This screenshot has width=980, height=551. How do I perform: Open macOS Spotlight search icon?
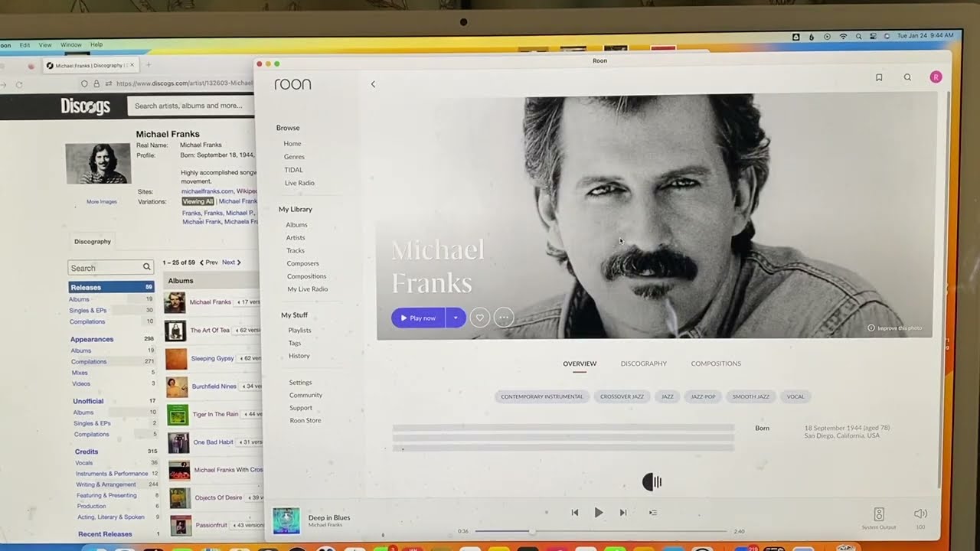coord(859,36)
